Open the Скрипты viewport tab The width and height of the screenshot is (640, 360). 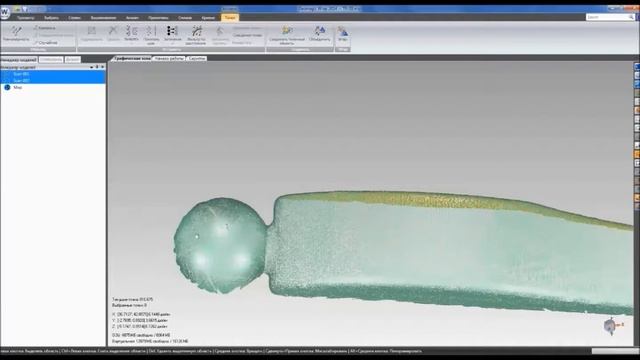coord(197,59)
